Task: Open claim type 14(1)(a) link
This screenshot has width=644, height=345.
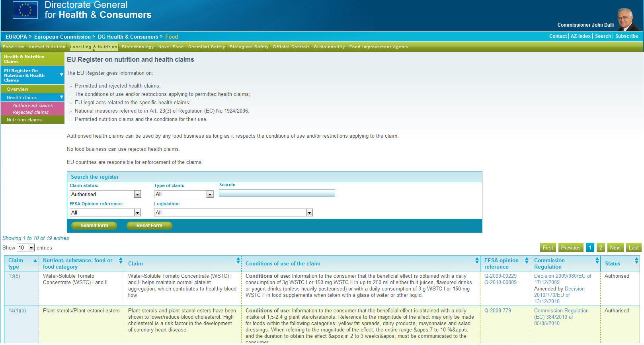Action: [x=18, y=311]
